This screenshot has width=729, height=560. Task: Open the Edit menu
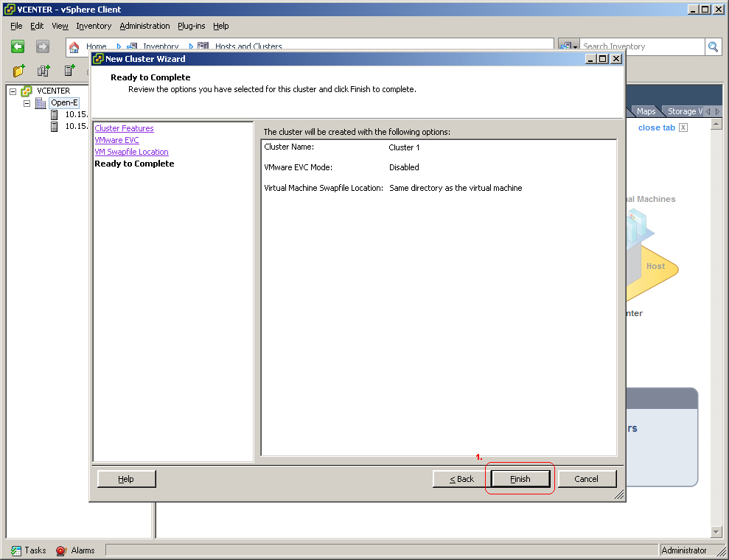(x=37, y=26)
